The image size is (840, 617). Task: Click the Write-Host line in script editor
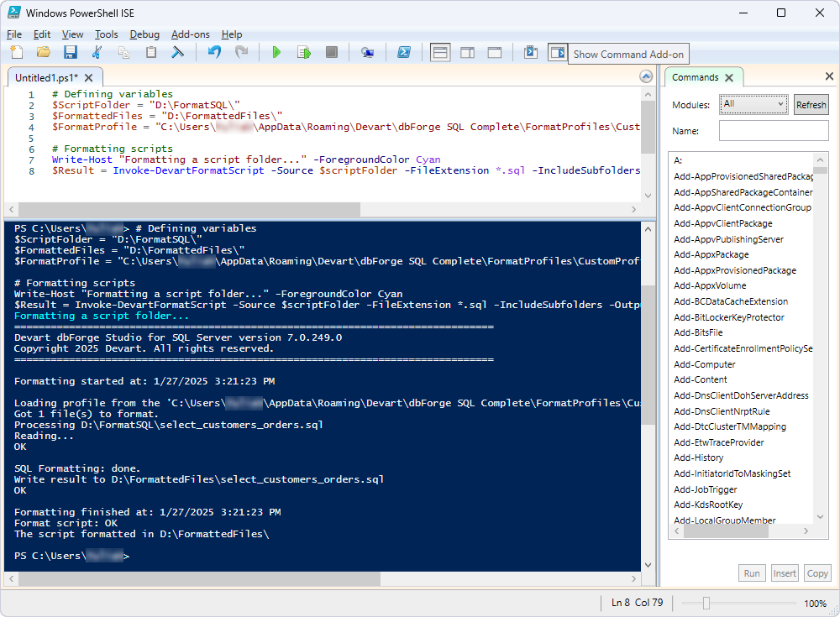(x=246, y=159)
